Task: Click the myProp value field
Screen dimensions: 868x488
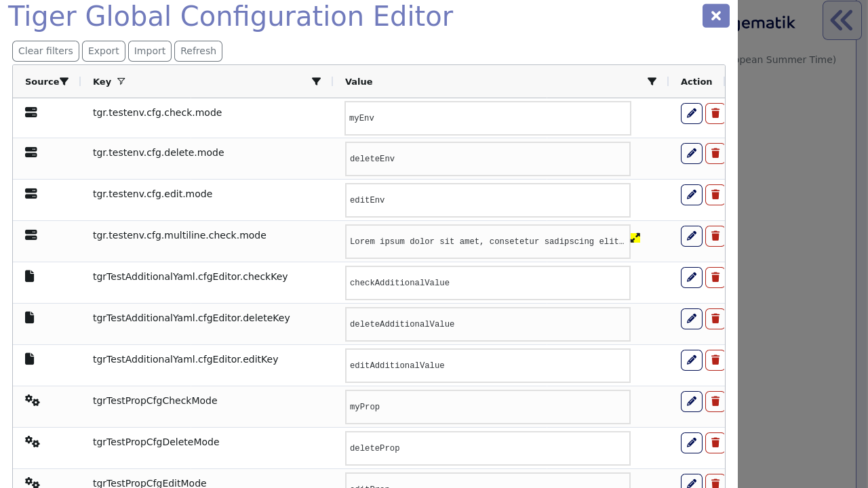Action: pos(488,407)
